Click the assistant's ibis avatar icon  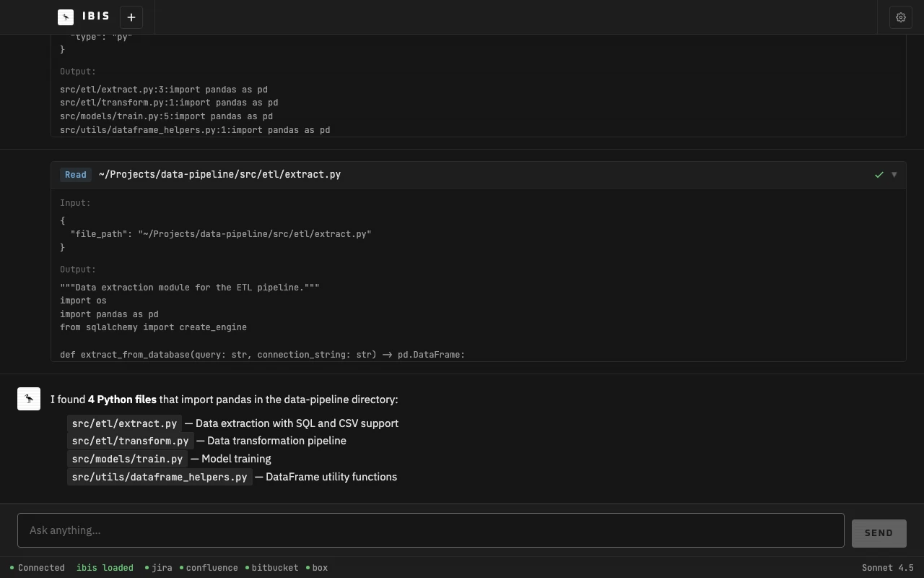(29, 399)
